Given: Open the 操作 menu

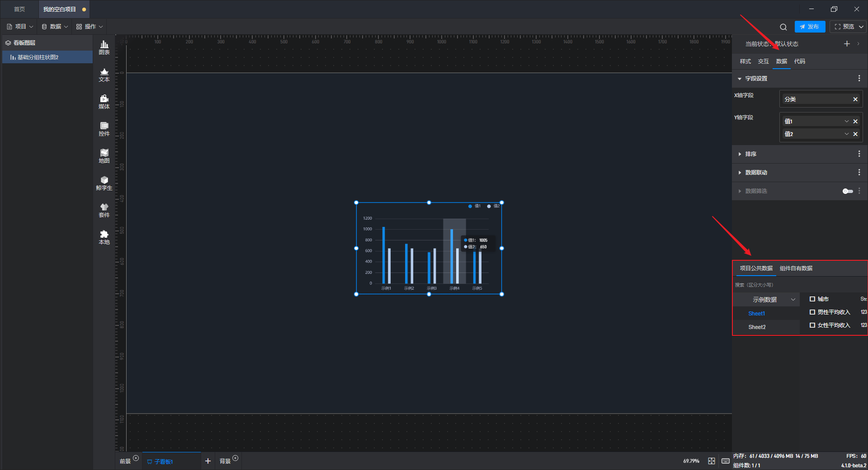Looking at the screenshot, I should pyautogui.click(x=90, y=27).
